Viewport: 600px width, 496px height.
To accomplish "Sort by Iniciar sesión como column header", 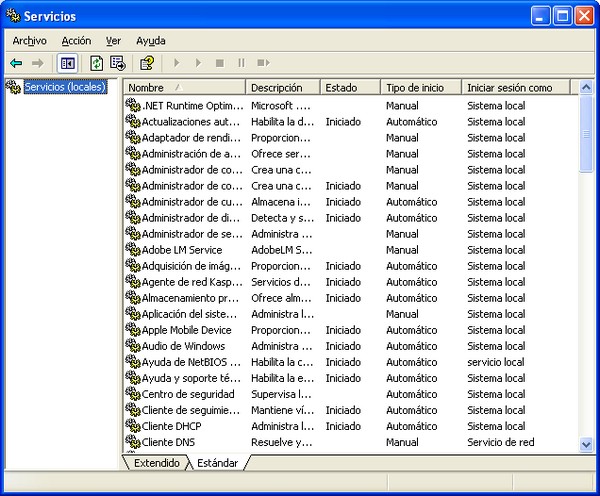I will (516, 88).
